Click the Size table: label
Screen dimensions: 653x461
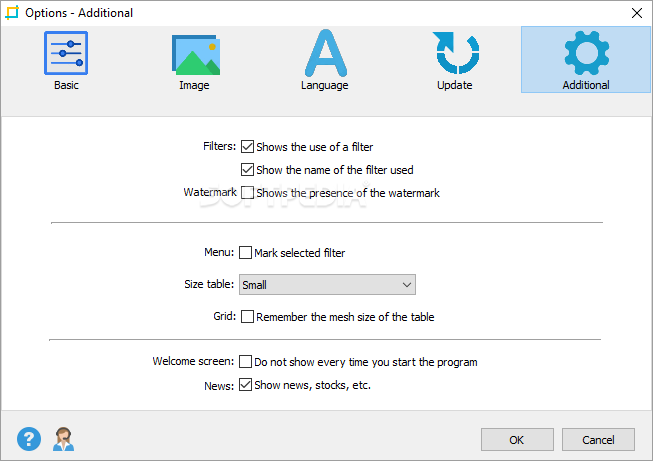tap(209, 284)
